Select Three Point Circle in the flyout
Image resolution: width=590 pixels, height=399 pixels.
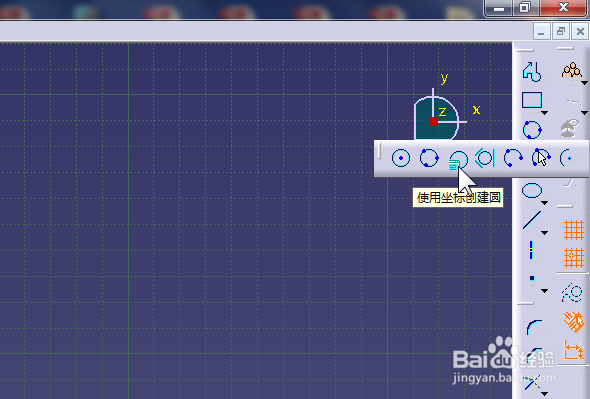[x=429, y=158]
